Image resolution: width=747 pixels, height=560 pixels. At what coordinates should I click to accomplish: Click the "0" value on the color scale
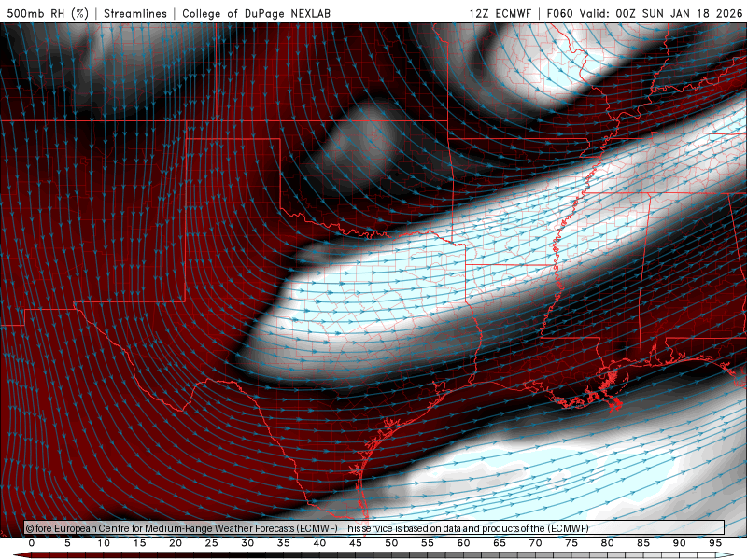point(32,543)
